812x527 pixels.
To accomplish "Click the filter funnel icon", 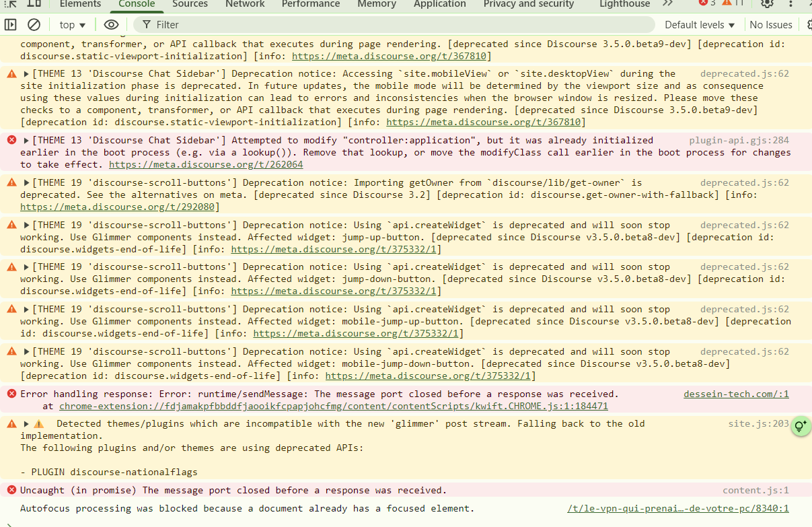I will (146, 25).
